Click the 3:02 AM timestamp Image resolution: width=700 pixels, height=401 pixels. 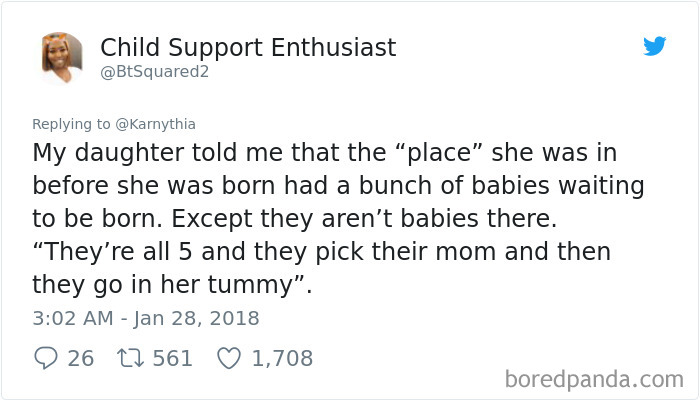point(74,319)
